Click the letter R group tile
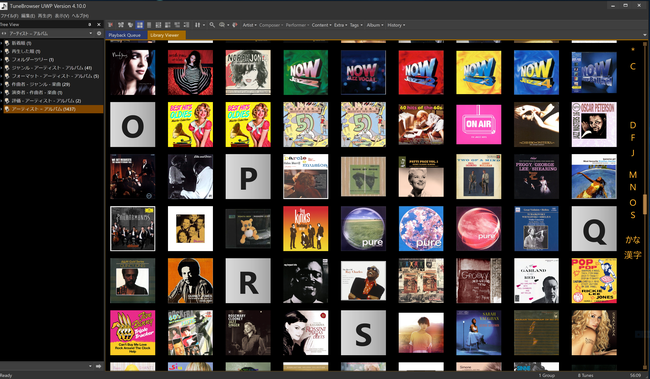650x379 pixels. [x=248, y=281]
